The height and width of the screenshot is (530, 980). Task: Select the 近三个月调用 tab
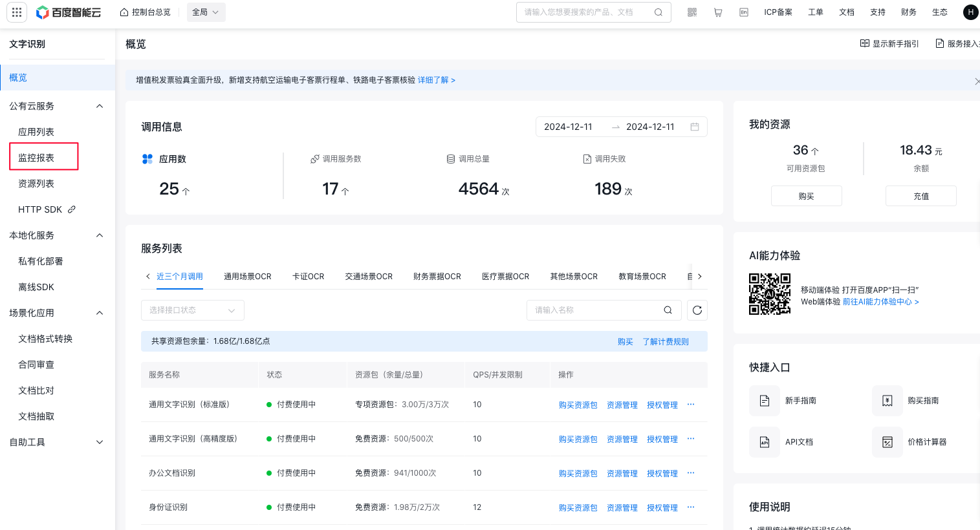pyautogui.click(x=180, y=277)
